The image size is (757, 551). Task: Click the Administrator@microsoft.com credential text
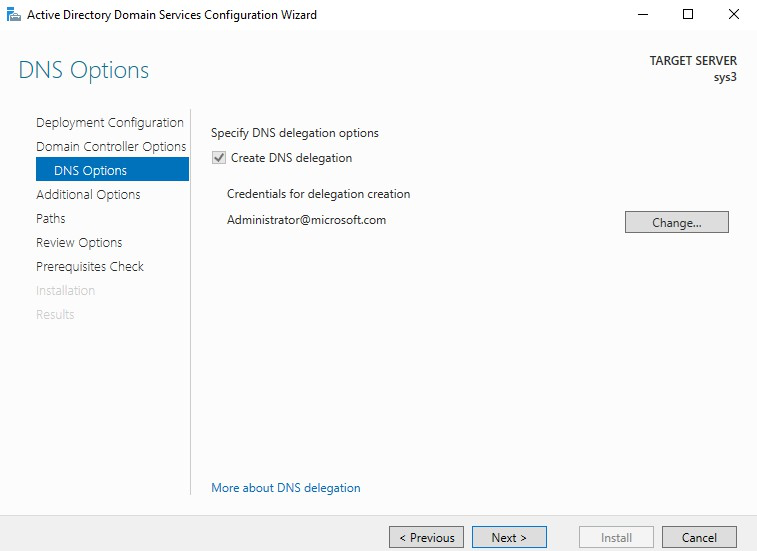[307, 220]
